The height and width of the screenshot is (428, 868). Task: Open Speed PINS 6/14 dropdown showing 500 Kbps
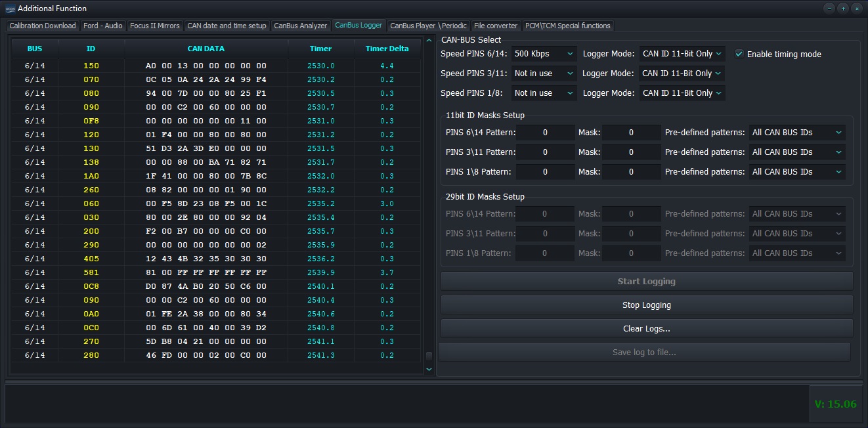click(x=544, y=54)
